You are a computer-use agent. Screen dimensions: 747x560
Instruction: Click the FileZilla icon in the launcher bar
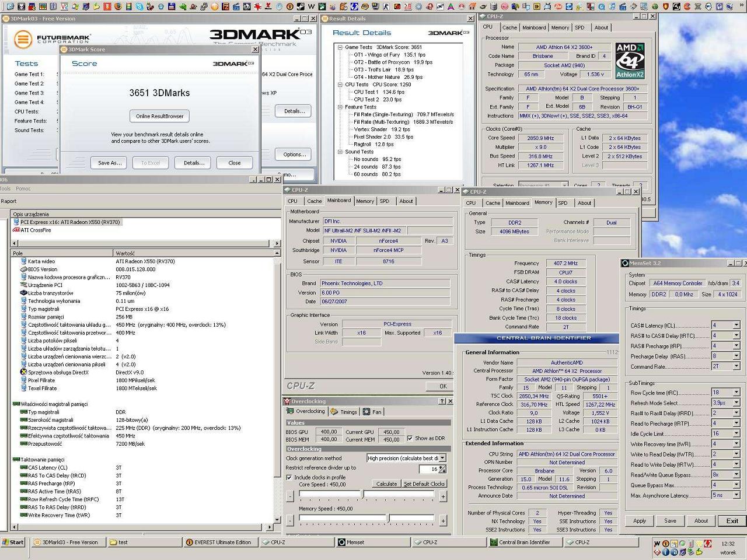point(225,6)
